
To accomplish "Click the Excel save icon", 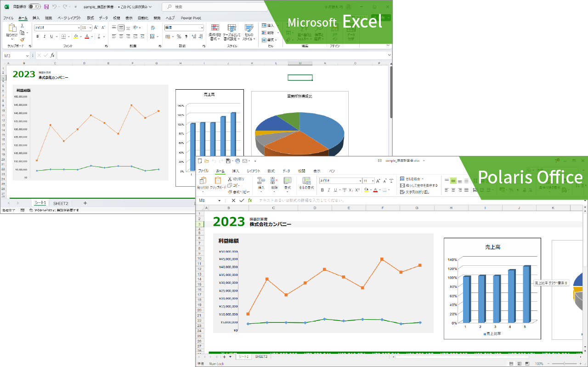I will (46, 7).
